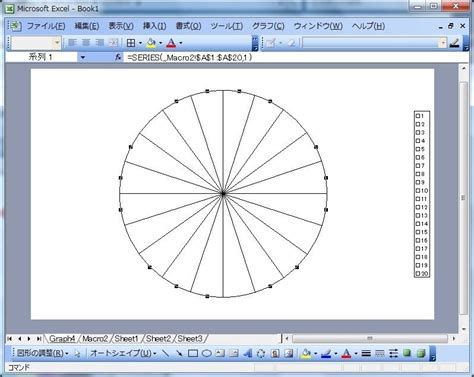Open the ヘルプ(H) menu

point(368,26)
